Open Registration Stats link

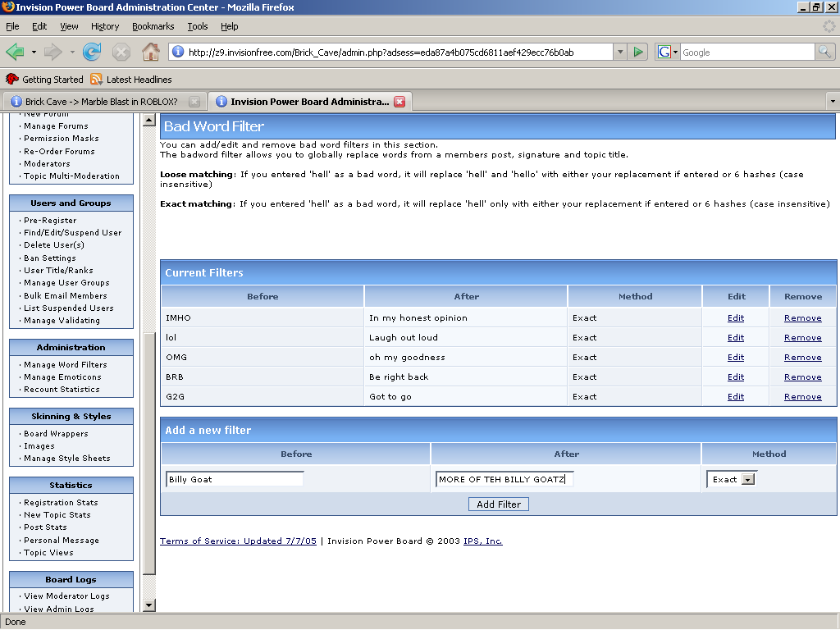[61, 503]
